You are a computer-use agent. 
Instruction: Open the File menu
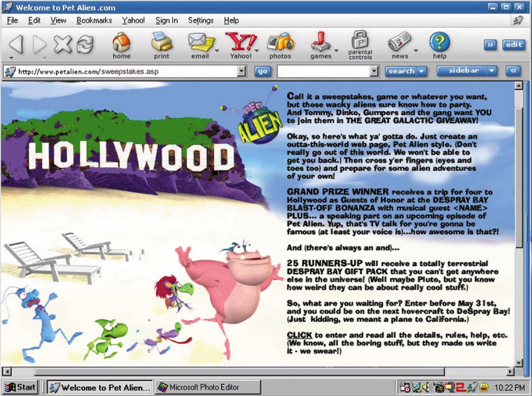tap(13, 20)
